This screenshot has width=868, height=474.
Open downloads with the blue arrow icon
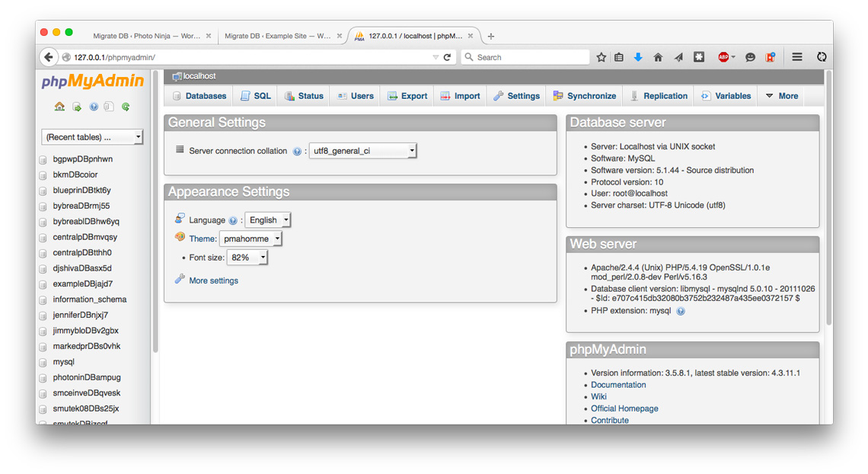pyautogui.click(x=638, y=57)
